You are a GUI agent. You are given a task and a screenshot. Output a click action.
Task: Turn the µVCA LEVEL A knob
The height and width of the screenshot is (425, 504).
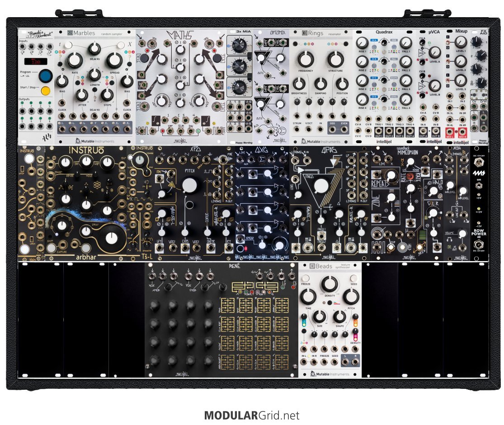coord(434,52)
